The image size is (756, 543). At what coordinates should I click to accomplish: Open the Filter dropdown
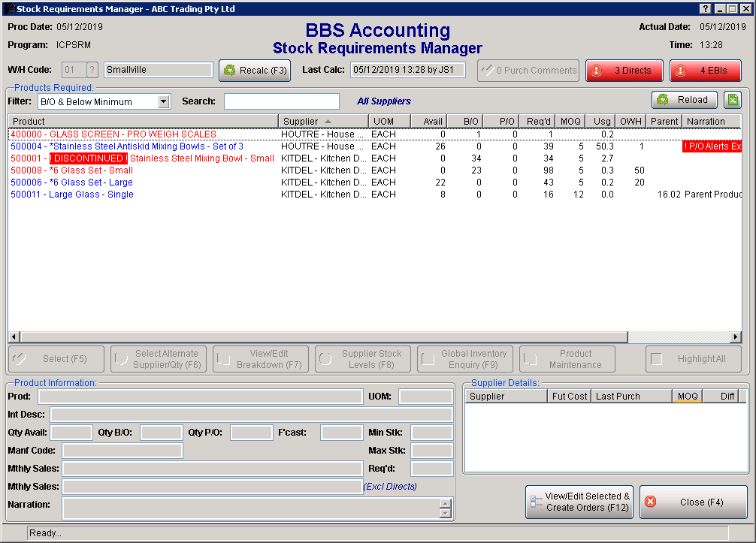pyautogui.click(x=164, y=101)
